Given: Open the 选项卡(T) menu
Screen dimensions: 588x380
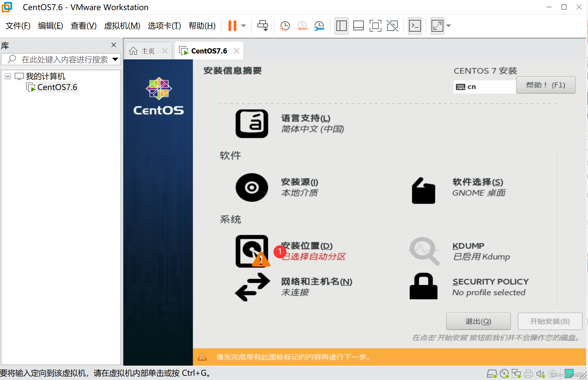Looking at the screenshot, I should 164,26.
